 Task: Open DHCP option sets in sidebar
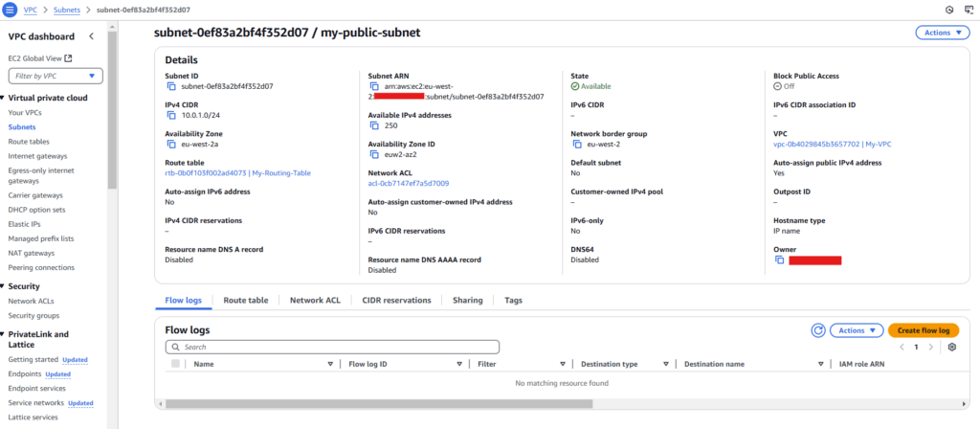click(36, 210)
